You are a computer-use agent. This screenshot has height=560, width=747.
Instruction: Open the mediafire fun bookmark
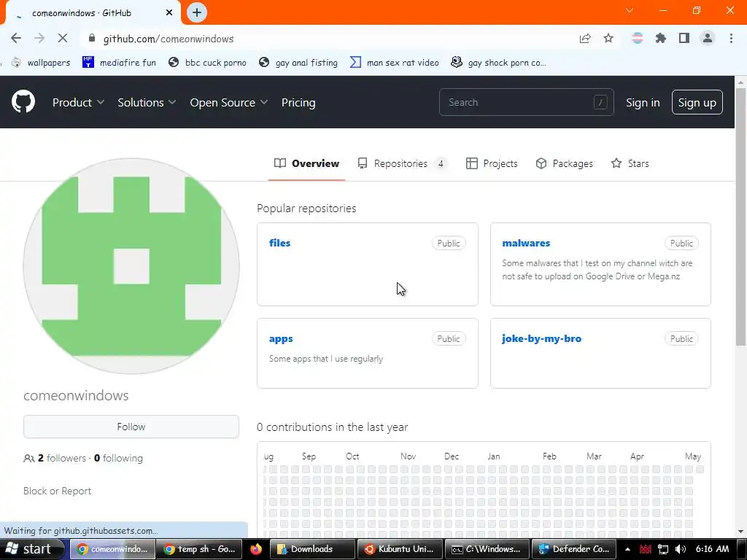click(x=120, y=63)
